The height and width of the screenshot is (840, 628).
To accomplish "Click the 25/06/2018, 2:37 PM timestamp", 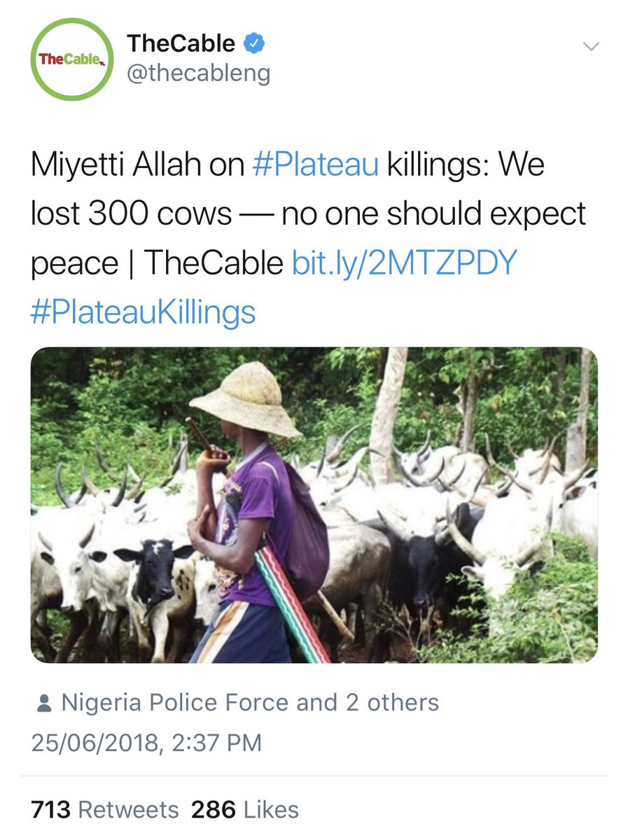I will 146,742.
